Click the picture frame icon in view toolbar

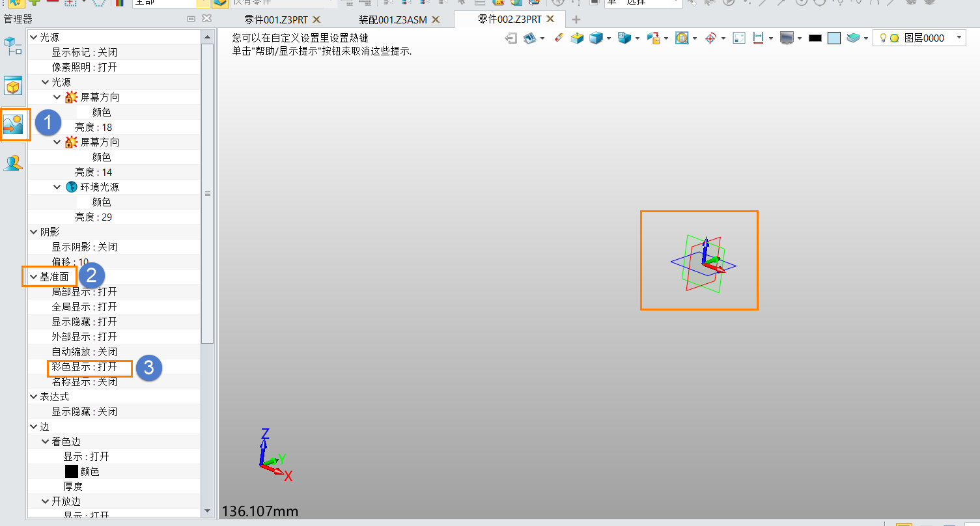(739, 38)
